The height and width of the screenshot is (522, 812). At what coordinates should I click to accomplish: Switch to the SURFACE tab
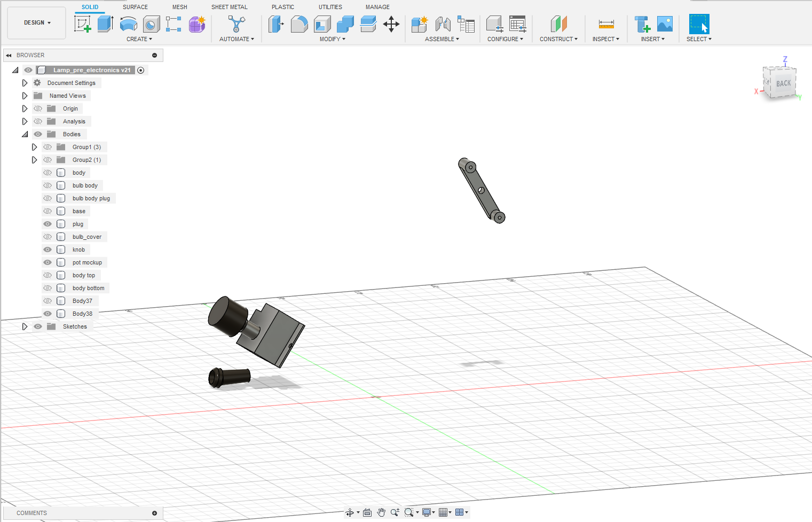135,7
